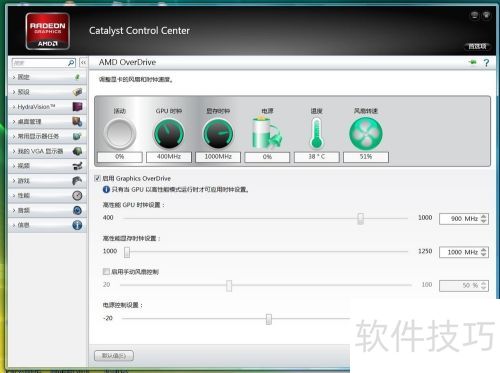
Task: Expand the 性能 row chevron
Action: tap(14, 196)
